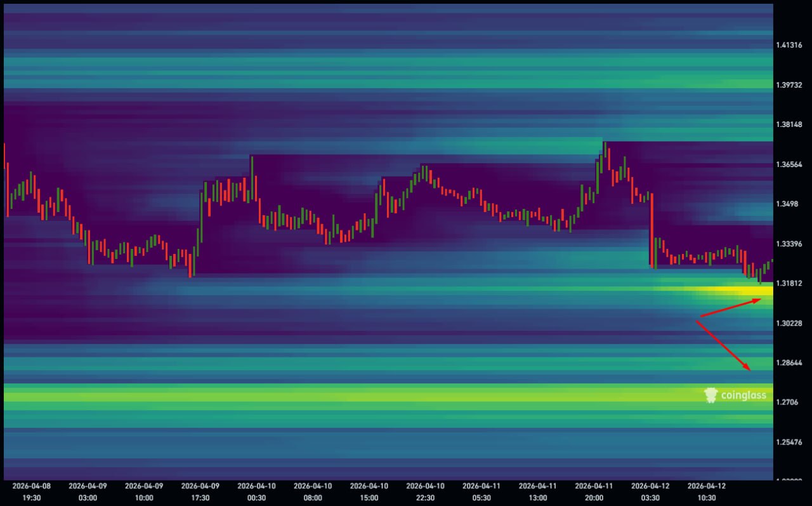Click the 1.41316 price axis label
This screenshot has height=506, width=812.
point(789,45)
